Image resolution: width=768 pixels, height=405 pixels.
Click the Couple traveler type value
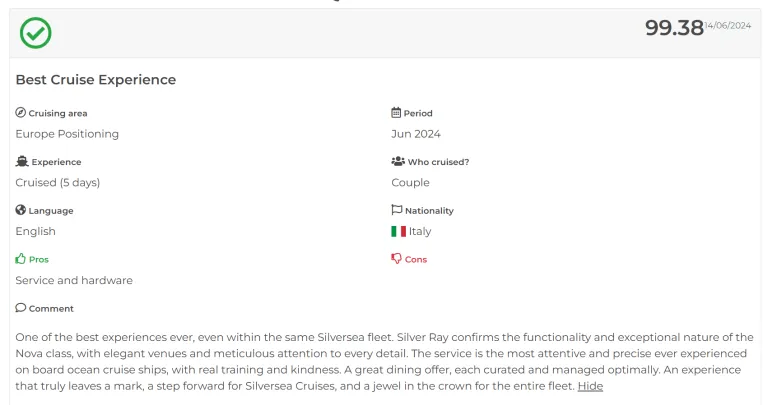coord(410,183)
